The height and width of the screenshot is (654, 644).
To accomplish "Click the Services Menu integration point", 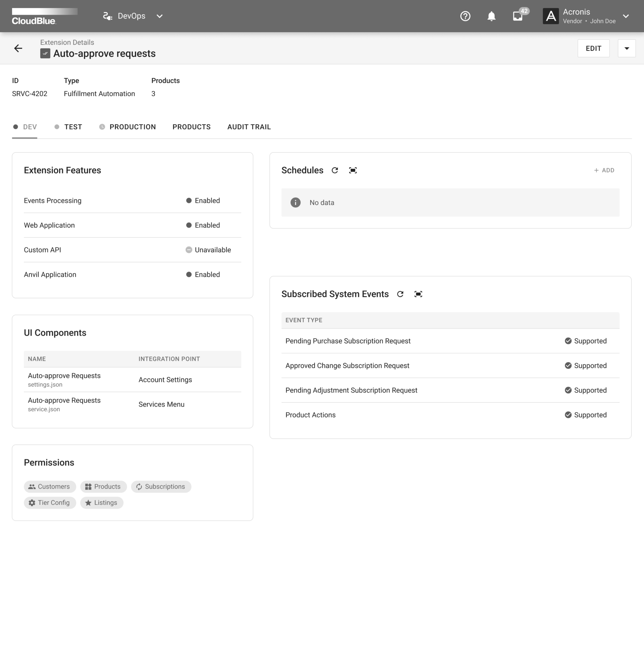I will (x=161, y=404).
